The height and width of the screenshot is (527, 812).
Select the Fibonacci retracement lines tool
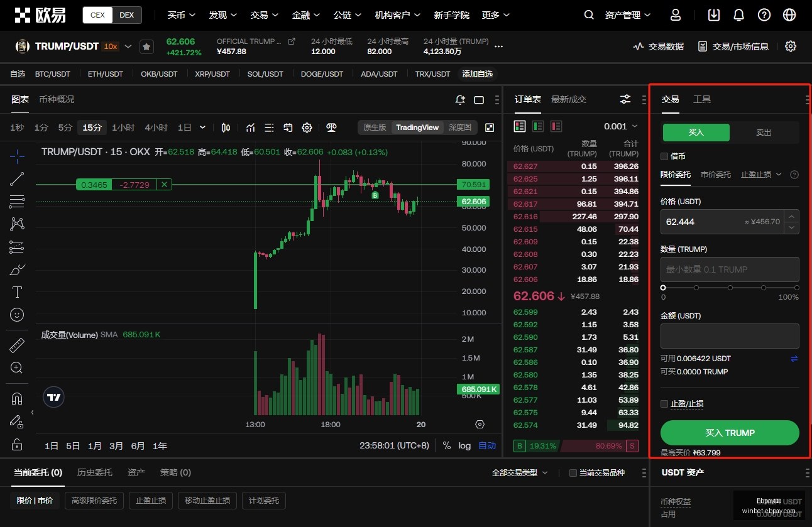(x=17, y=202)
